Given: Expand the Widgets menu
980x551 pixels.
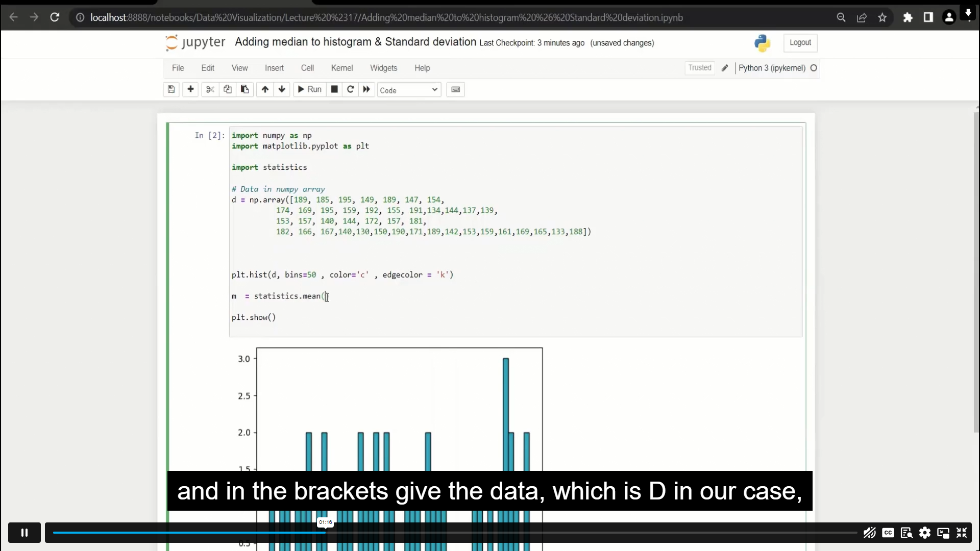Looking at the screenshot, I should pos(384,67).
